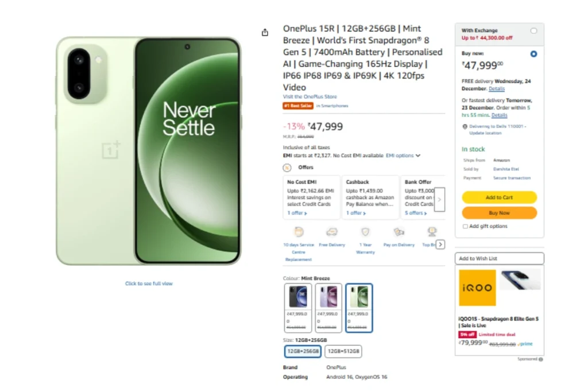Click the location pin icon for delivery
588x392 pixels.
pos(465,126)
